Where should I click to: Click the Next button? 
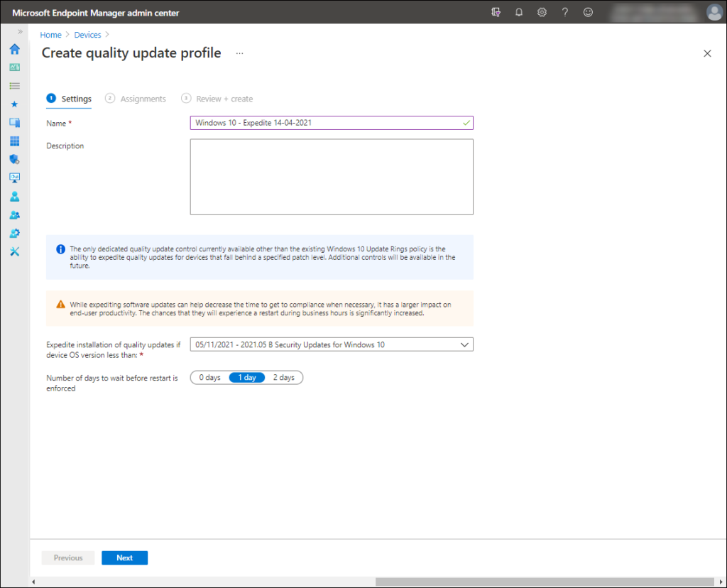(x=125, y=558)
